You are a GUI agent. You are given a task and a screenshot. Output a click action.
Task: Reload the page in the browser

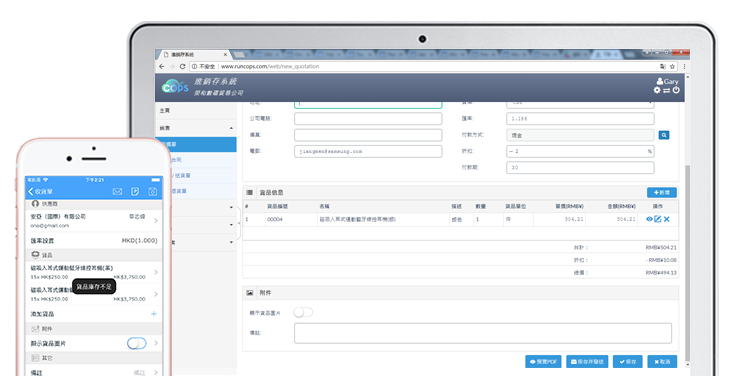coord(183,66)
